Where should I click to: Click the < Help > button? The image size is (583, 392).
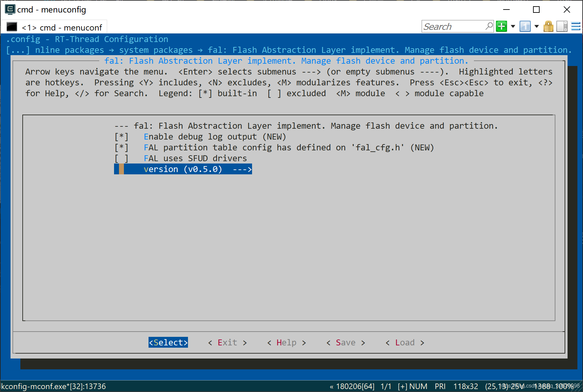[287, 342]
